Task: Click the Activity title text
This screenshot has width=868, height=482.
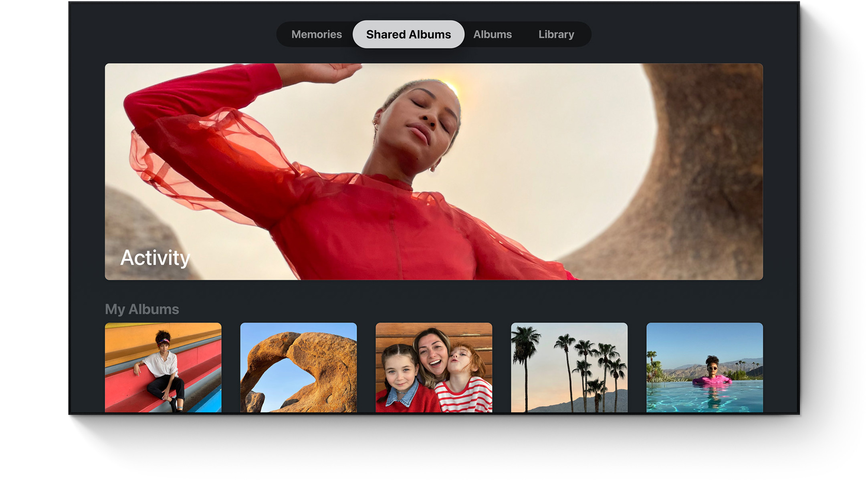Action: (155, 258)
